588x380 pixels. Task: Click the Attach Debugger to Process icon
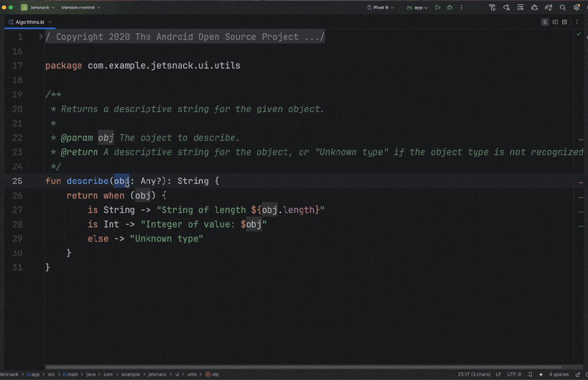(535, 8)
